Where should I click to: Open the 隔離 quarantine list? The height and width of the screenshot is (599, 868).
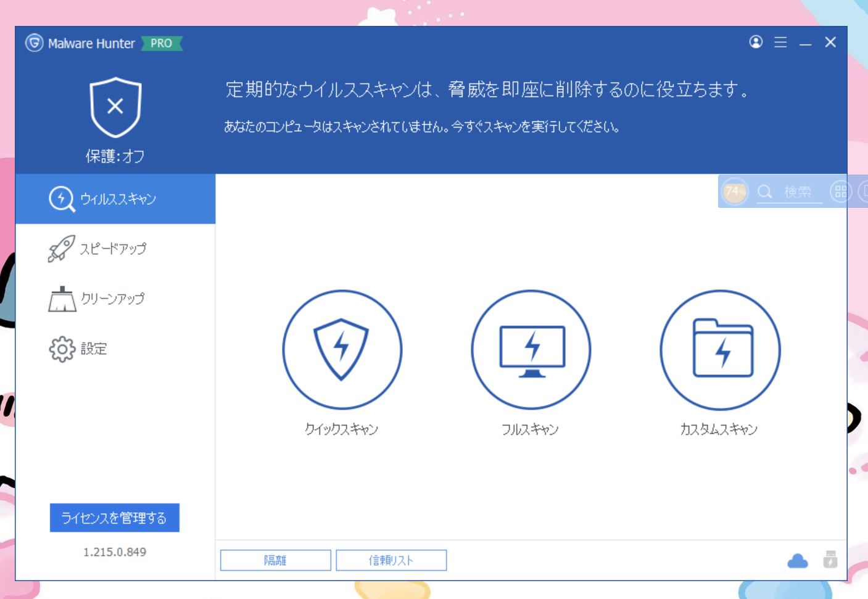276,560
